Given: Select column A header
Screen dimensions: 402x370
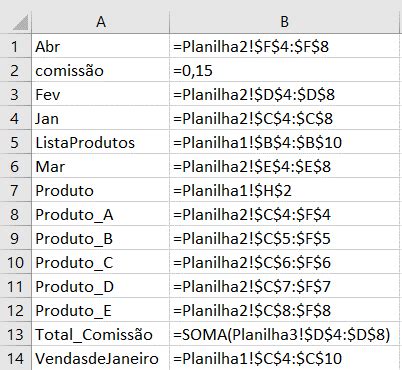Looking at the screenshot, I should 101,22.
